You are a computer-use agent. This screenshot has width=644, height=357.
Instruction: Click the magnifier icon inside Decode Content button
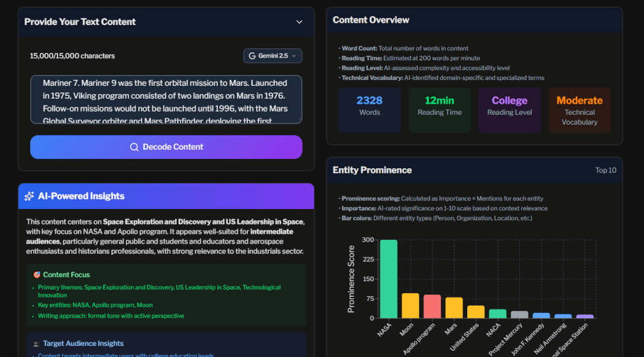[135, 147]
